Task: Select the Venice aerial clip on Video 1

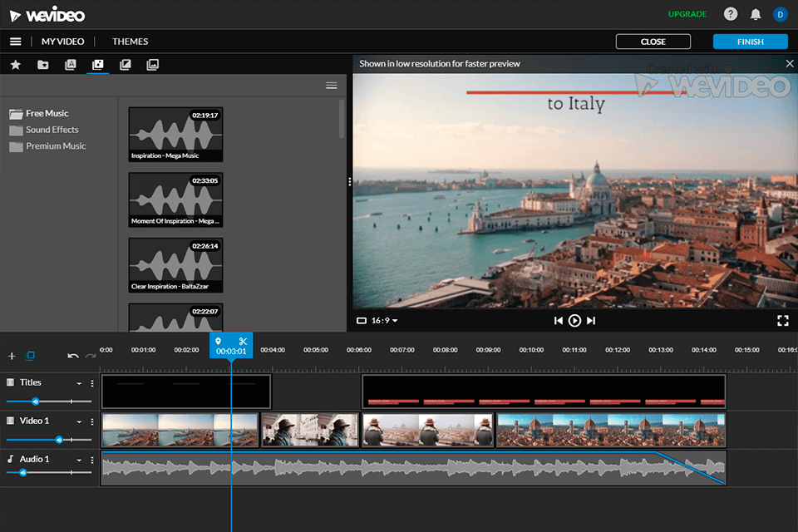Action: 180,431
